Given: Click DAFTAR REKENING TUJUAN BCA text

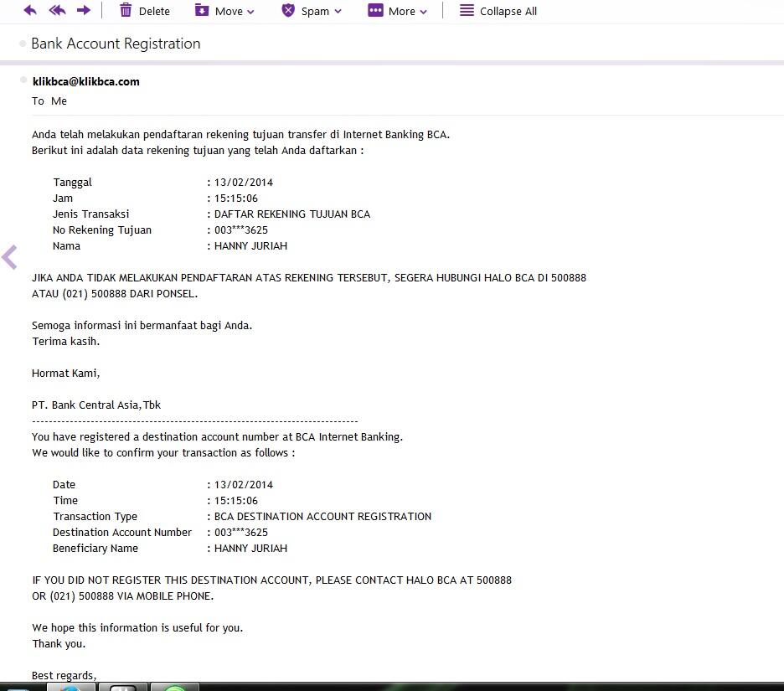Looking at the screenshot, I should pyautogui.click(x=292, y=214).
